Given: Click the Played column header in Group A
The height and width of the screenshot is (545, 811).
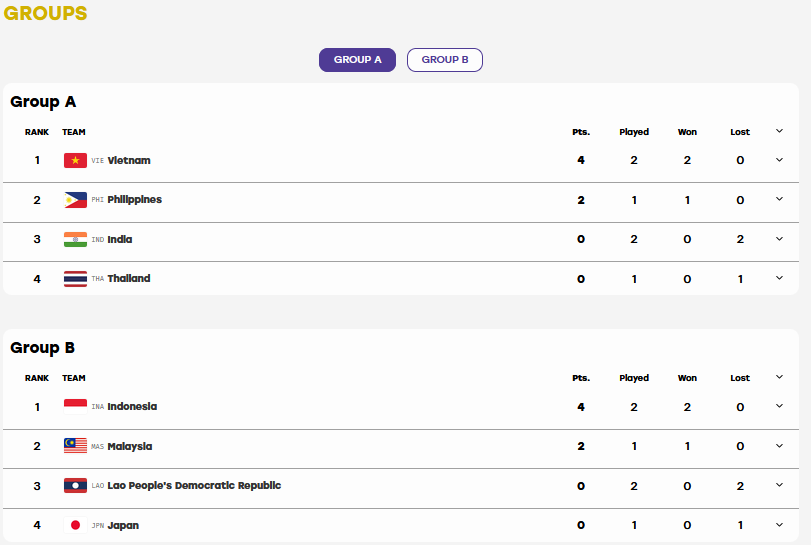Looking at the screenshot, I should tap(634, 132).
